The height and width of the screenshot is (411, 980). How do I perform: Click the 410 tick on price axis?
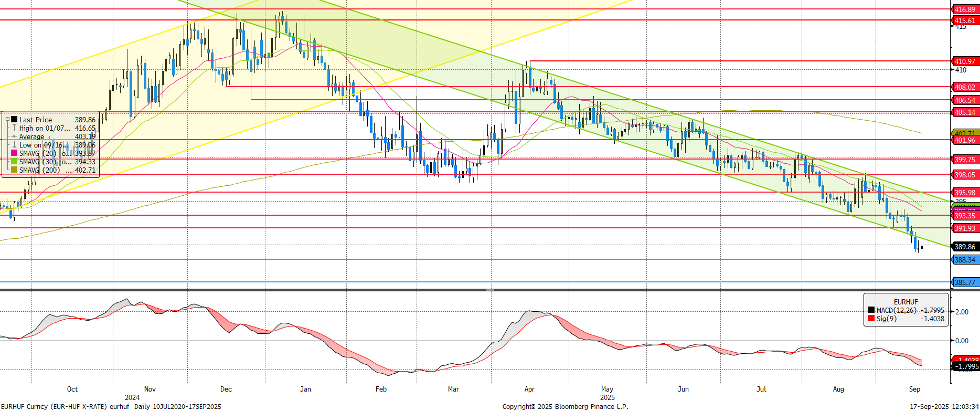961,70
